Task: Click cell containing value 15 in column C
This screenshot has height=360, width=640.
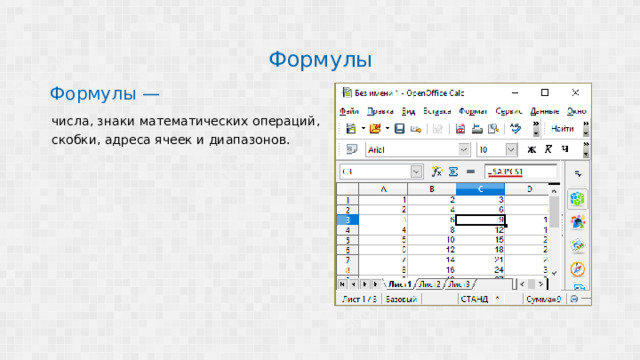Action: click(x=480, y=240)
